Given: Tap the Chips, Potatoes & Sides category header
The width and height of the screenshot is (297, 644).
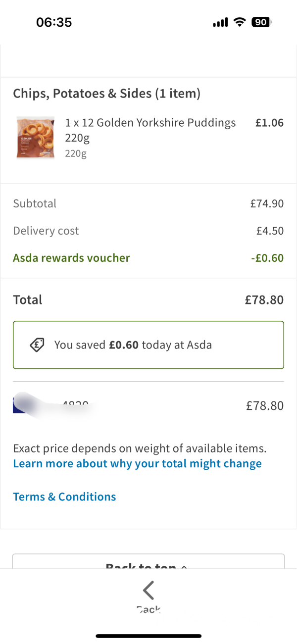Looking at the screenshot, I should tap(106, 94).
